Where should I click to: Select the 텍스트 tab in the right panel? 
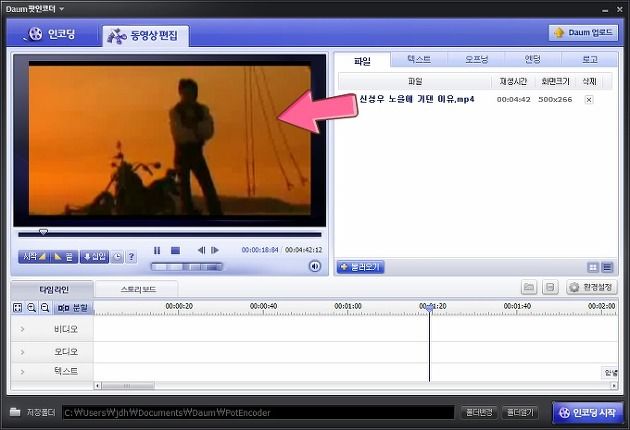[419, 59]
